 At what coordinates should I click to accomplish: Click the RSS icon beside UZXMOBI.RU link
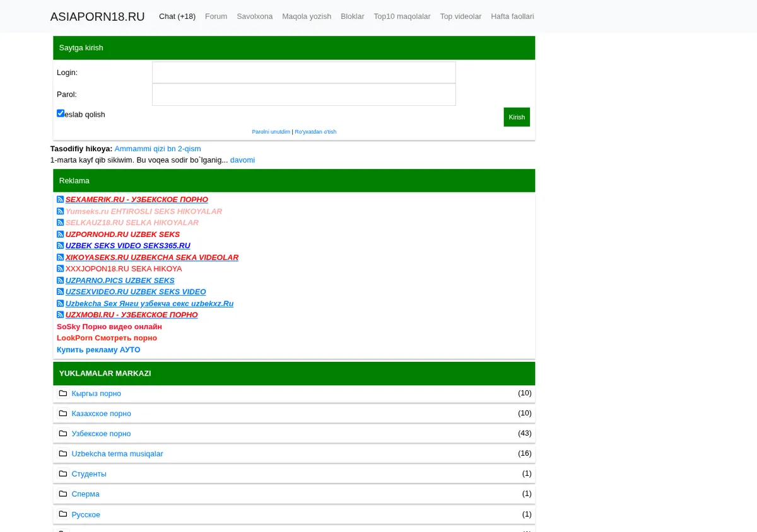61,315
